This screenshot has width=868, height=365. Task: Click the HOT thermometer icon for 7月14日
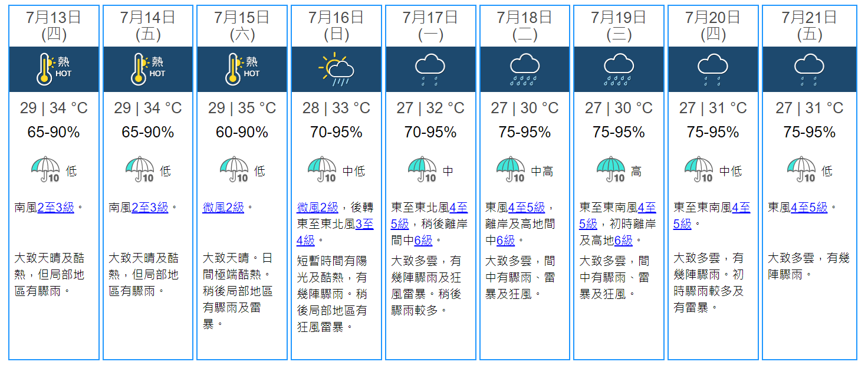pyautogui.click(x=147, y=70)
